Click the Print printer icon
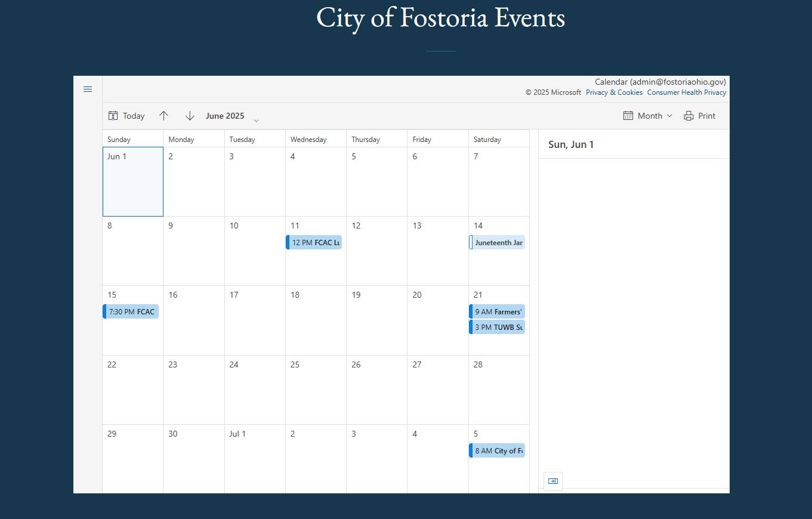Image resolution: width=812 pixels, height=519 pixels. [688, 116]
